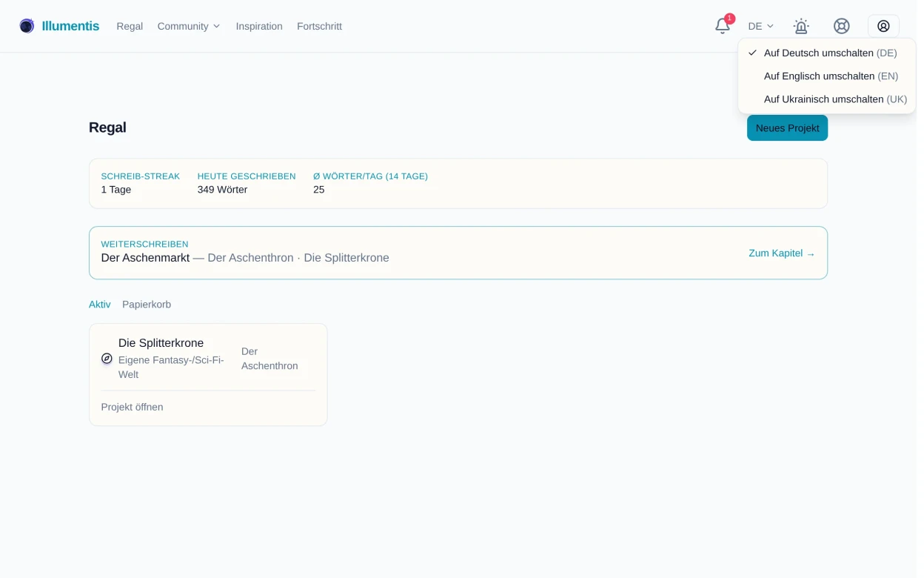Viewport: 924px width, 578px height.
Task: Open the help lifebuoy icon
Action: coord(842,26)
